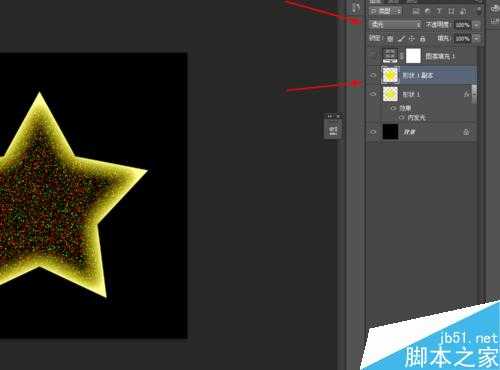Toggle visibility of the Shape 1 layer

373,94
